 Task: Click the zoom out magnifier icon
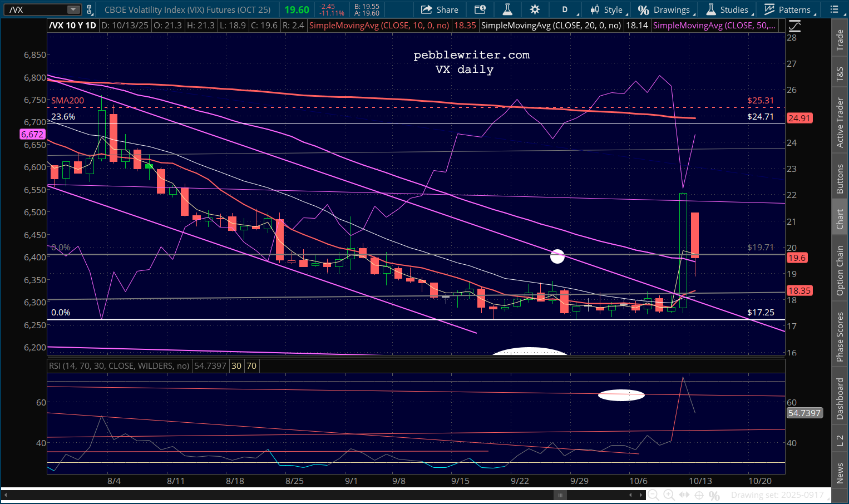pos(653,495)
